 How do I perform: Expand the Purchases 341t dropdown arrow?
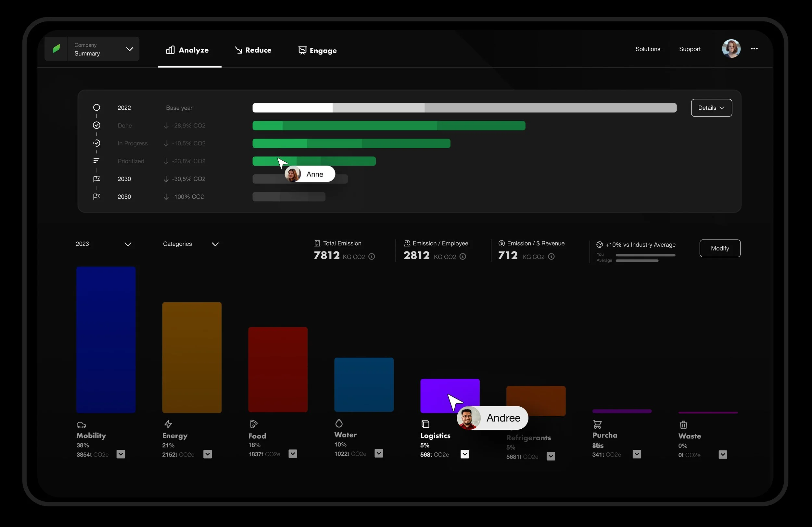click(x=637, y=454)
